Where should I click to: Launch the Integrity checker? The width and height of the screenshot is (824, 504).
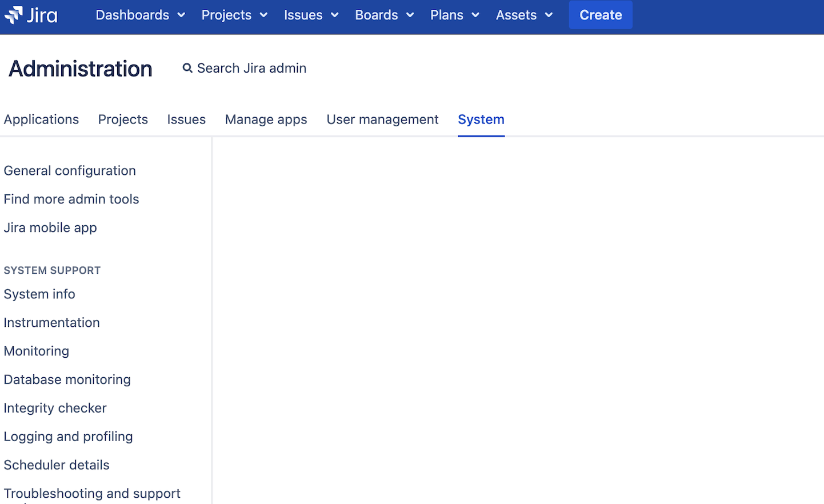point(55,409)
